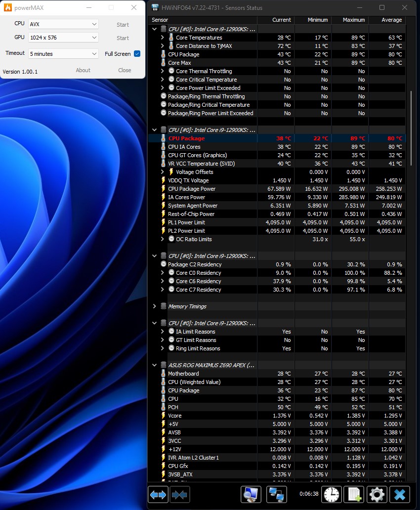Click lightning icon next to Vcore
The image size is (420, 510).
(x=164, y=415)
